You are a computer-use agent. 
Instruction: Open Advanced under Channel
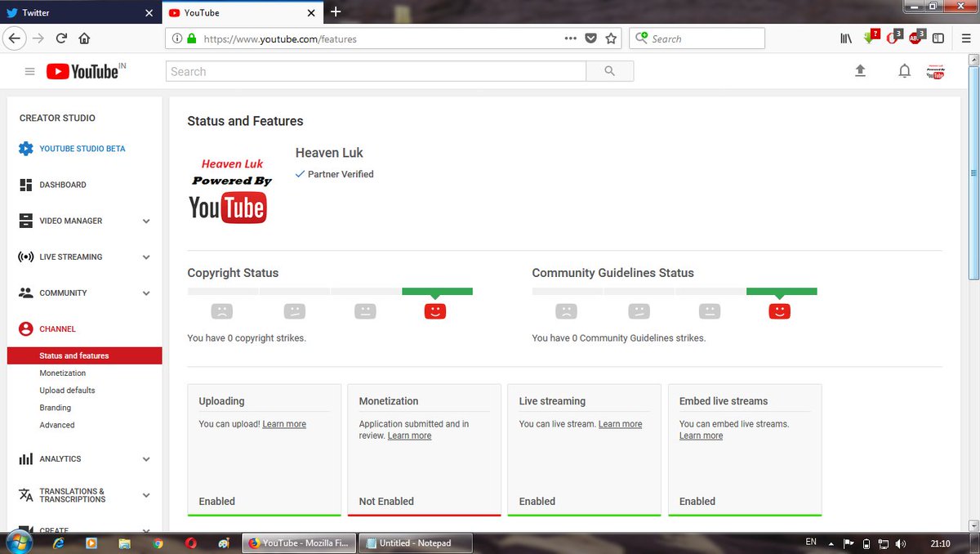point(57,425)
